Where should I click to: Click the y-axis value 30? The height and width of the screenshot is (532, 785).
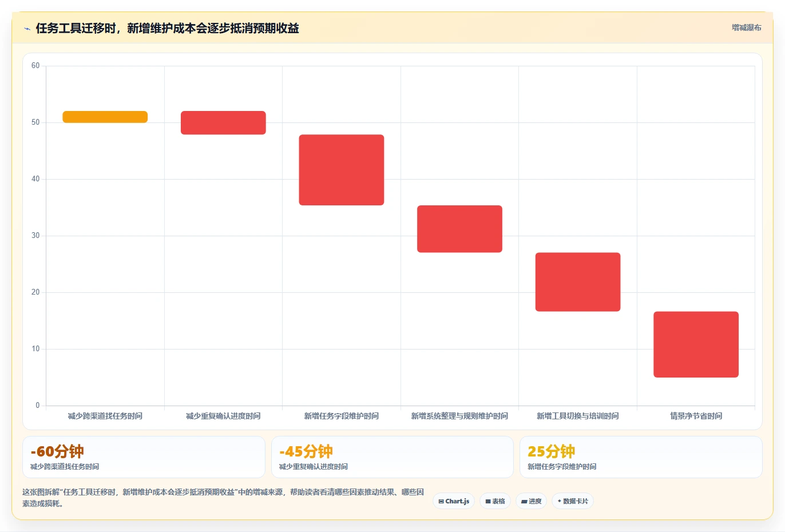click(35, 236)
